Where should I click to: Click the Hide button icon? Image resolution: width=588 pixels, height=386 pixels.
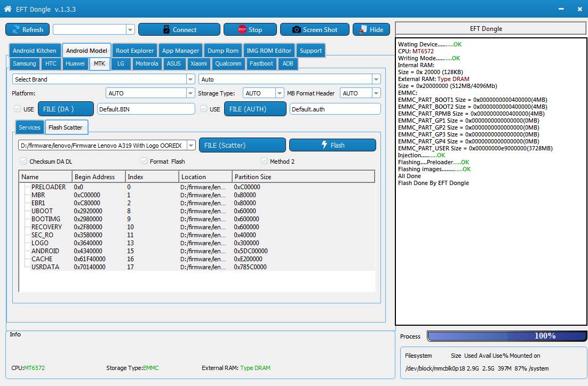click(x=363, y=29)
